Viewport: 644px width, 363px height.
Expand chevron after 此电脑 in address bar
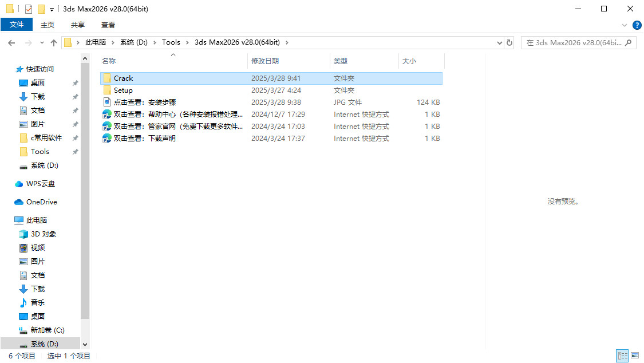(x=113, y=43)
